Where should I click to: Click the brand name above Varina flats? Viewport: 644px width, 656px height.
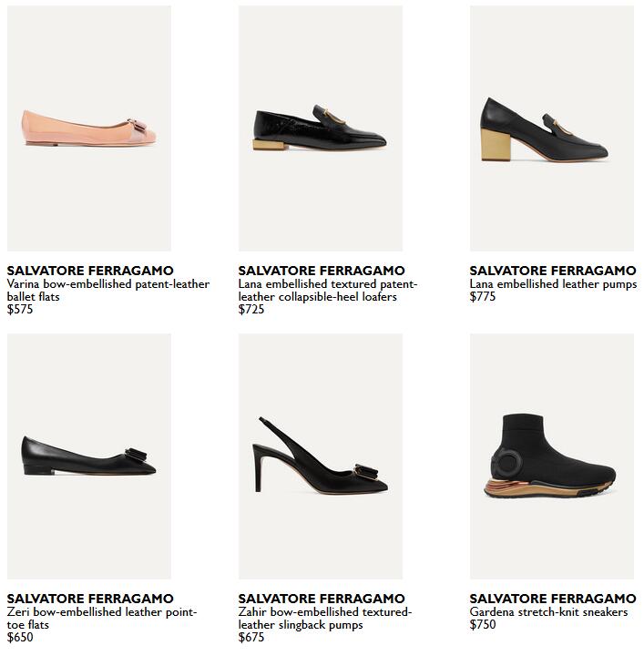(x=90, y=271)
